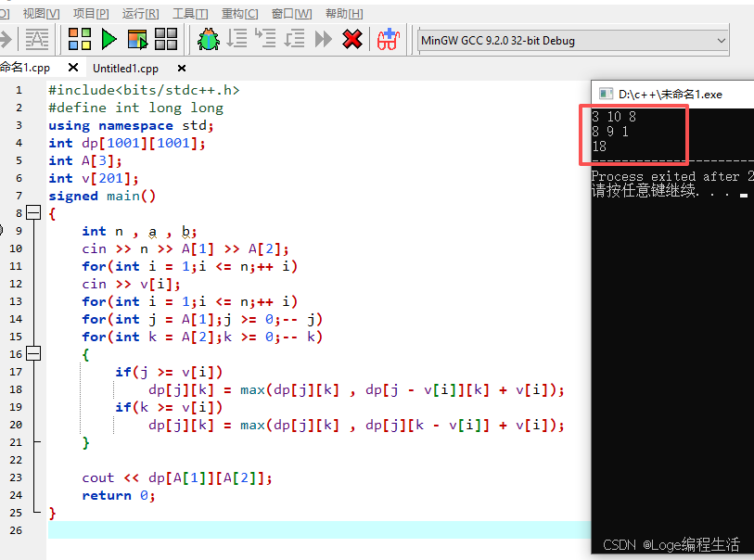Place cursor on empty highlighted line 26

319,529
